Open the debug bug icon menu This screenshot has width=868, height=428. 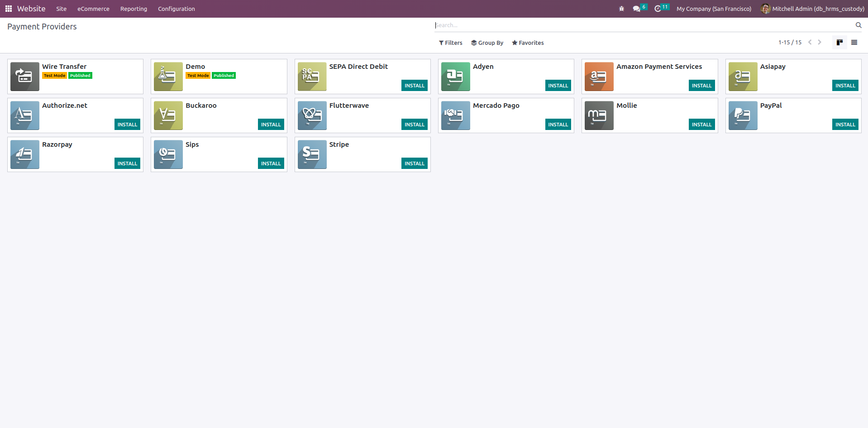621,9
